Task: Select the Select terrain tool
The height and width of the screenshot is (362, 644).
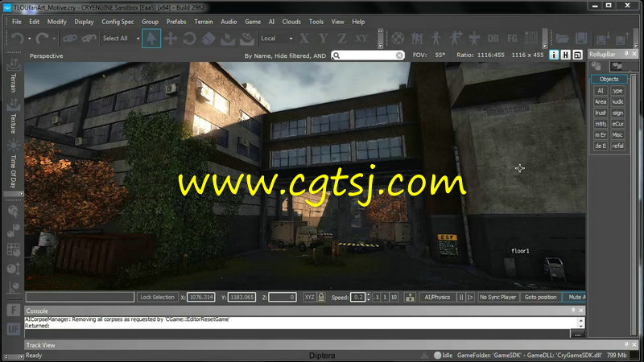Action: [228, 39]
